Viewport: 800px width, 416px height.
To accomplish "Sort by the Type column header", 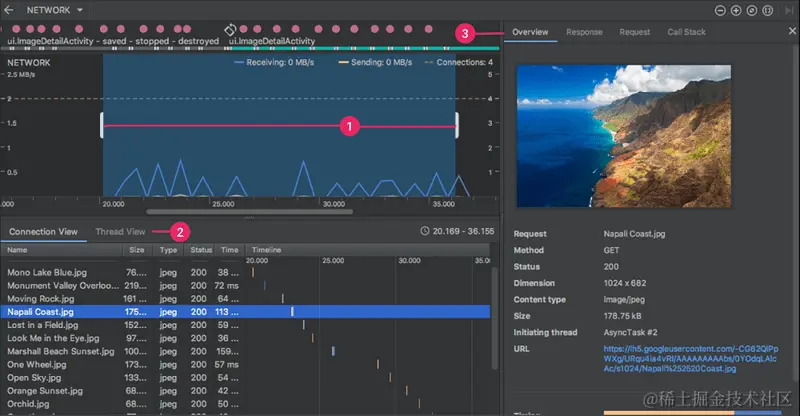I will point(168,250).
